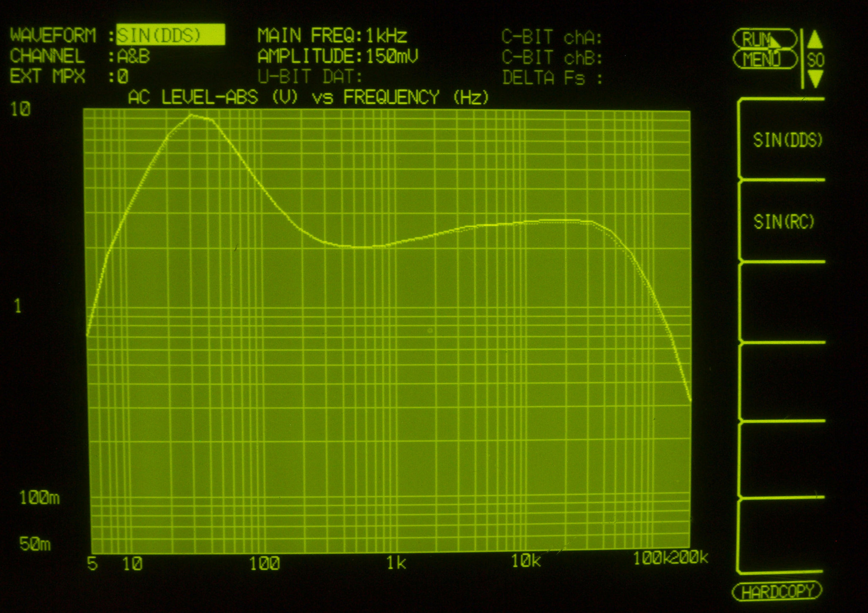The width and height of the screenshot is (868, 613).
Task: Click the C-BIT chB field
Action: [x=552, y=58]
